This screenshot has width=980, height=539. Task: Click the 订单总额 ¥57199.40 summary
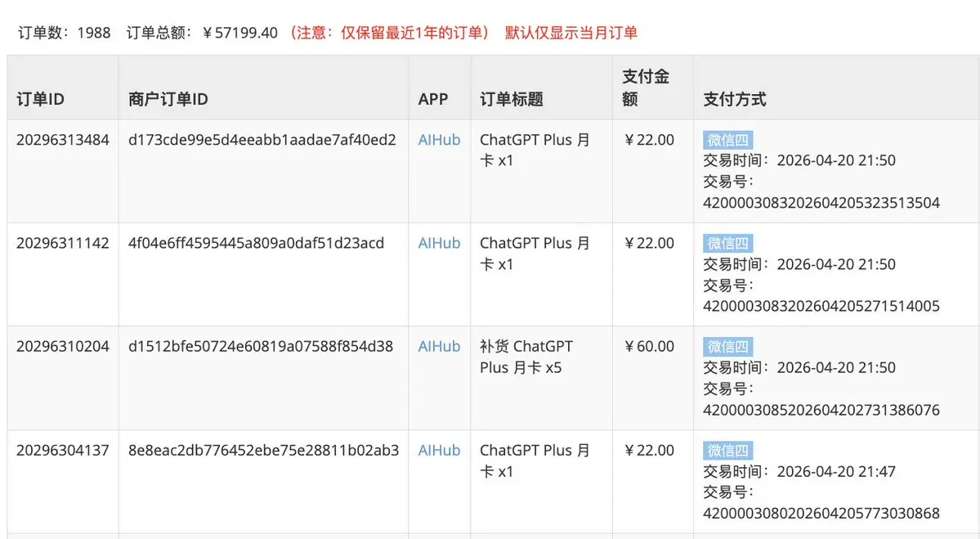point(202,33)
